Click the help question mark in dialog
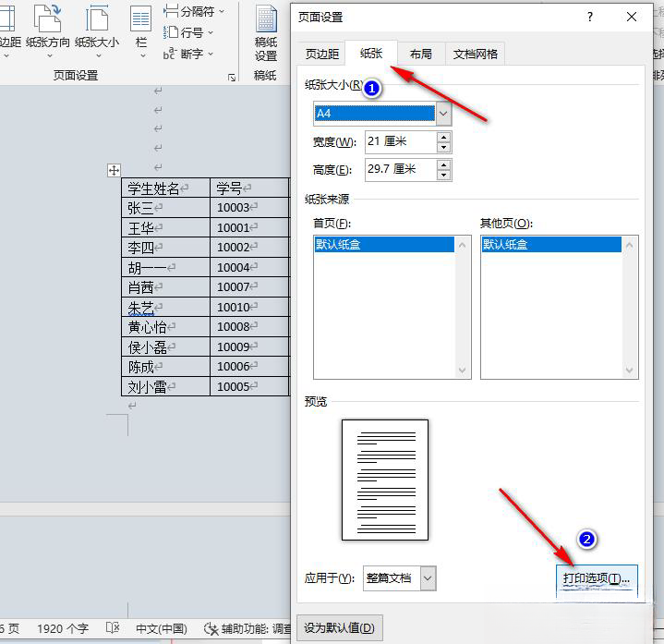The height and width of the screenshot is (644, 664). point(590,17)
